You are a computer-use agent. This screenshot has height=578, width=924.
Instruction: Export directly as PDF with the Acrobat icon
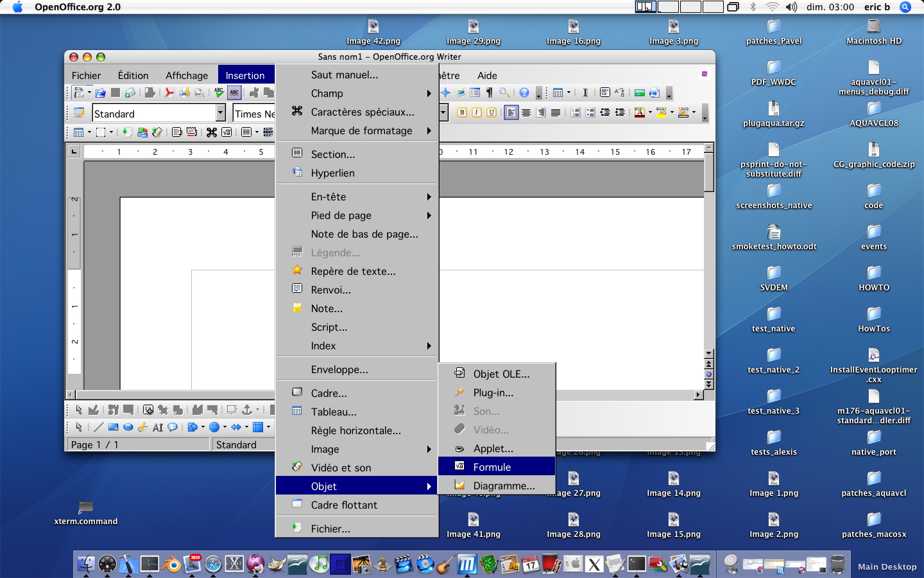(169, 92)
